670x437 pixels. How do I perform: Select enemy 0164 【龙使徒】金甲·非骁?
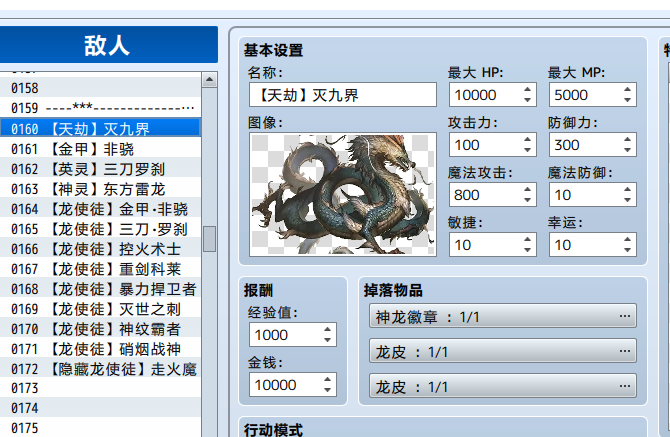pyautogui.click(x=100, y=209)
